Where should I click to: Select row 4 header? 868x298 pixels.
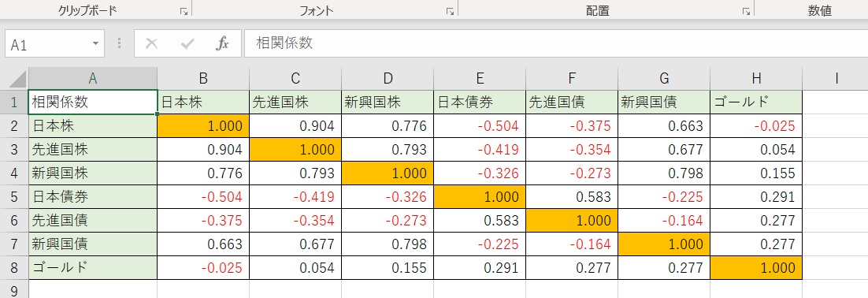(14, 173)
